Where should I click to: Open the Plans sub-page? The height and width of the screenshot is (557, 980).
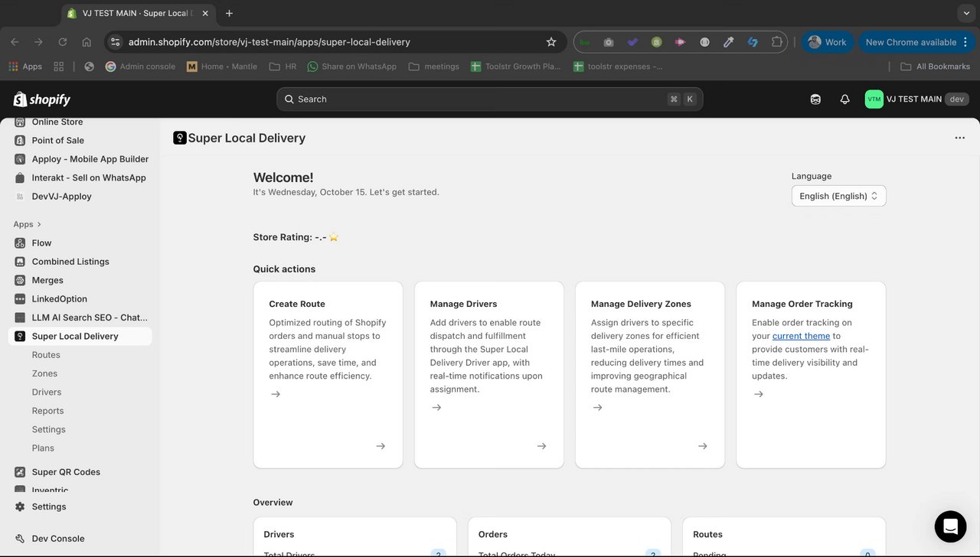point(43,448)
